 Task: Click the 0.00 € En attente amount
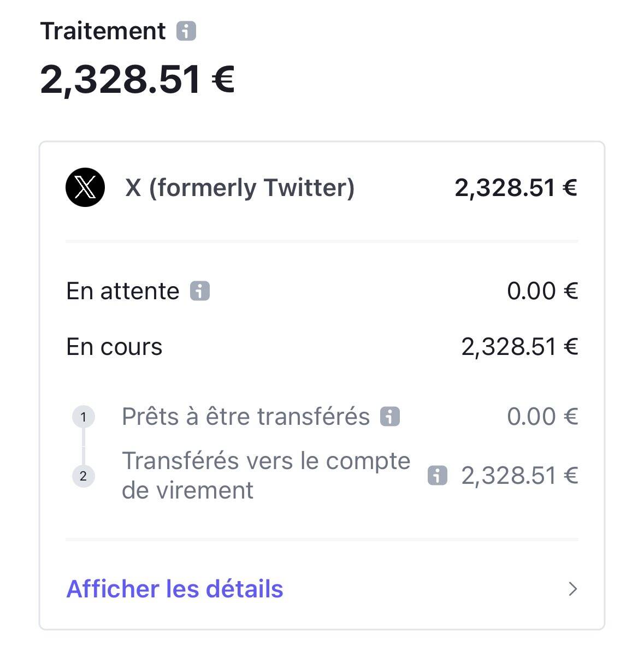tap(542, 291)
